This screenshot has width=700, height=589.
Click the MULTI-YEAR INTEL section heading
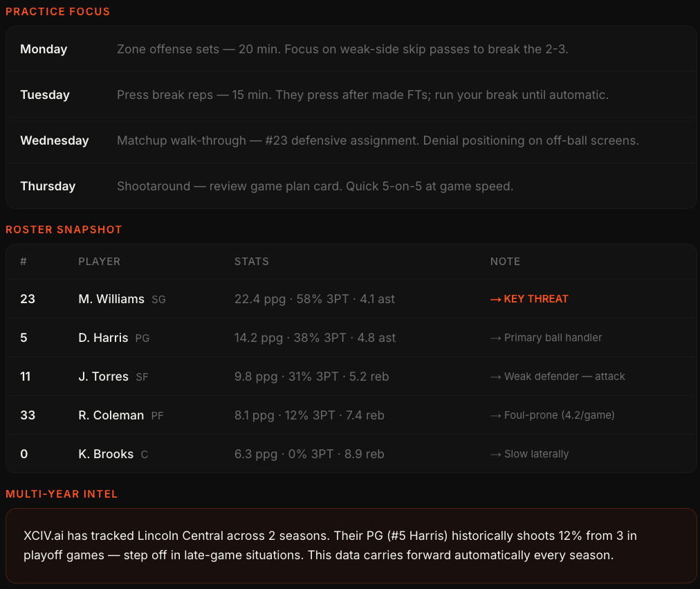coord(62,494)
